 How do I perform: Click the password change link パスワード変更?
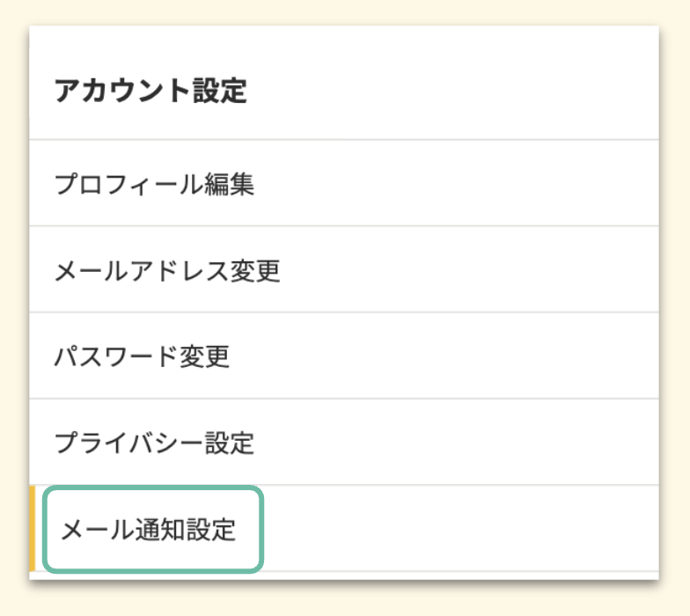142,356
